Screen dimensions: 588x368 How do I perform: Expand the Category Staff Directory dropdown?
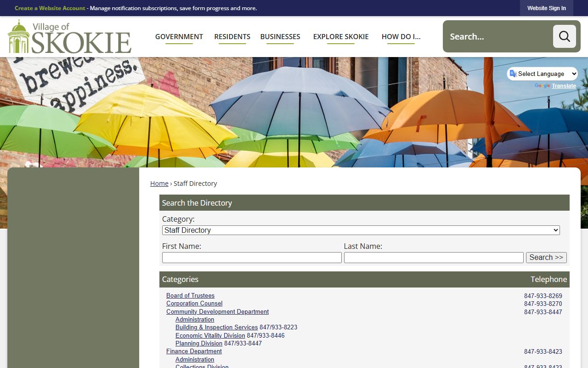361,230
